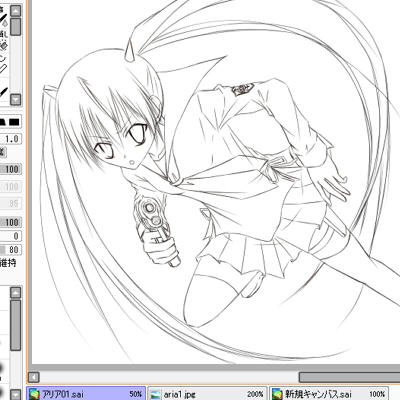The height and width of the screenshot is (400, 400).
Task: Click the horizontal scrollbar left arrow
Action: click(33, 377)
